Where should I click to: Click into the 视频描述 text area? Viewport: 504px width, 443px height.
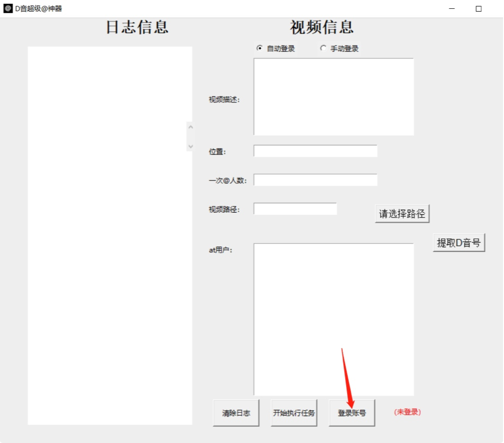334,97
